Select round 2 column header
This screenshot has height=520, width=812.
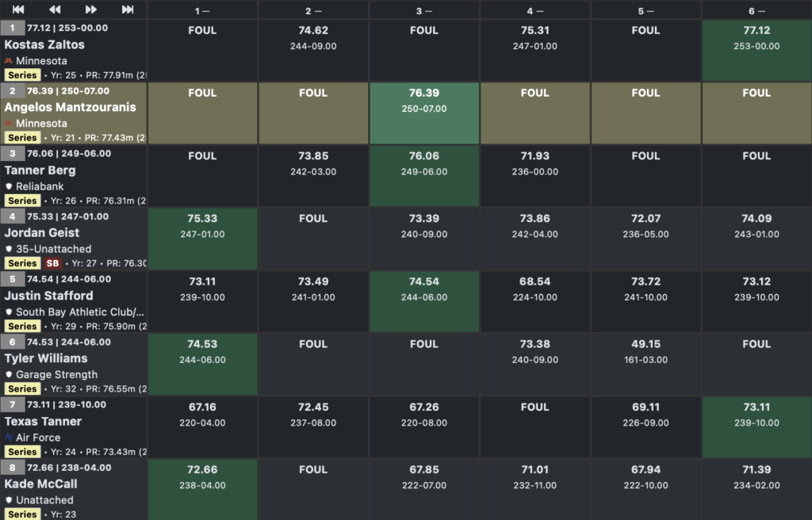pyautogui.click(x=313, y=11)
